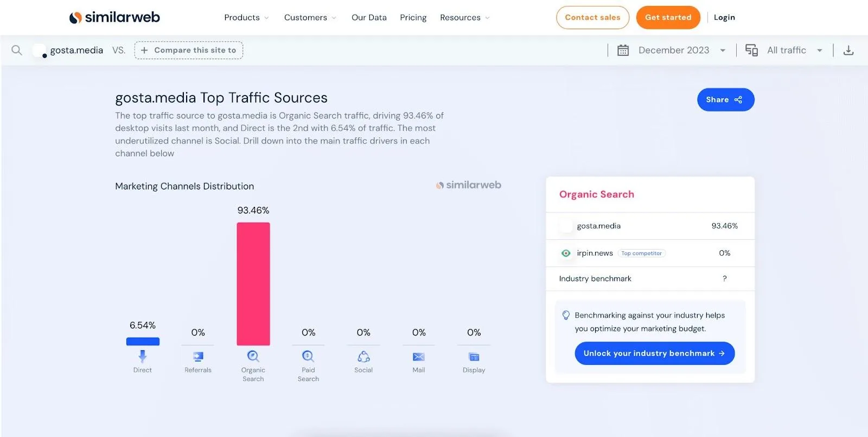Image resolution: width=868 pixels, height=437 pixels.
Task: Expand the All traffic dropdown
Action: (784, 50)
